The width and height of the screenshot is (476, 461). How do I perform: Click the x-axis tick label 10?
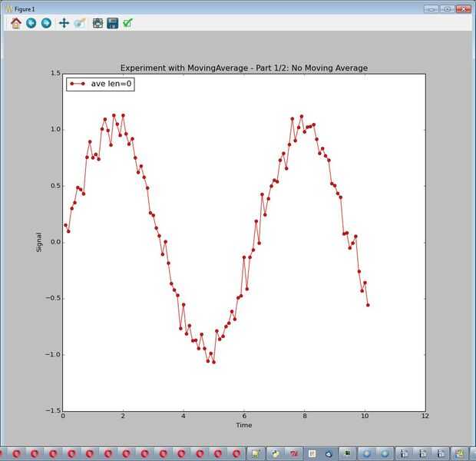pos(365,416)
